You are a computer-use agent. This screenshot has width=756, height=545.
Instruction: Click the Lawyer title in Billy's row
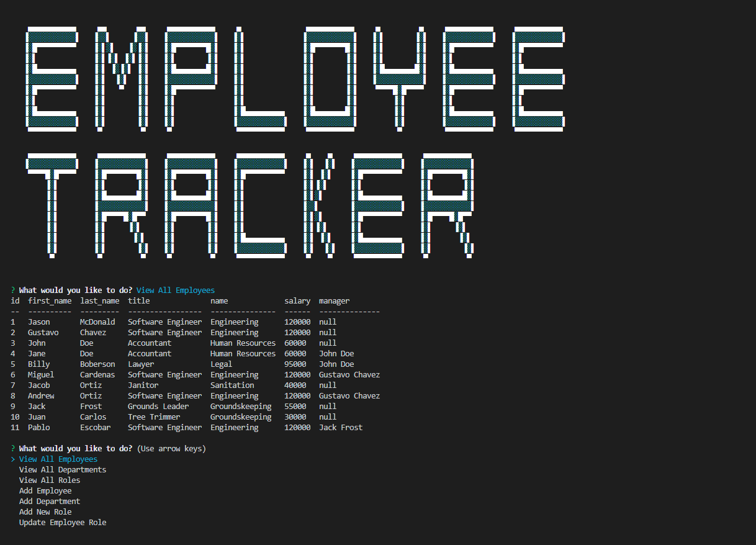pyautogui.click(x=141, y=364)
